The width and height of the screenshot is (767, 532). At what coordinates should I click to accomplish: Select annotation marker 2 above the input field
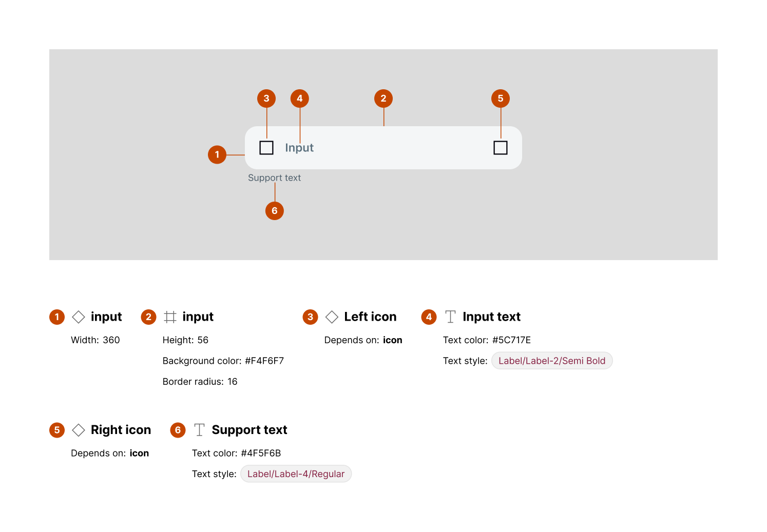[384, 98]
